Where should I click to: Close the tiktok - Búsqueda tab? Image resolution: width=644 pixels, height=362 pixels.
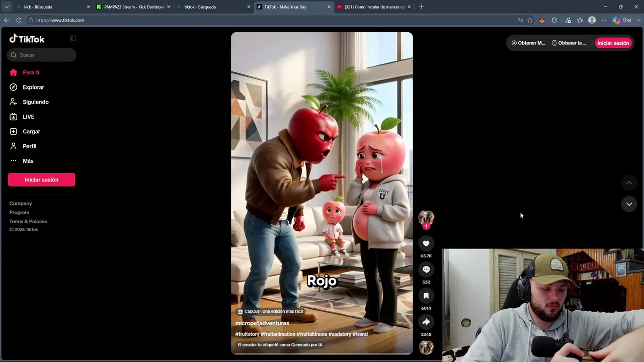coord(249,7)
